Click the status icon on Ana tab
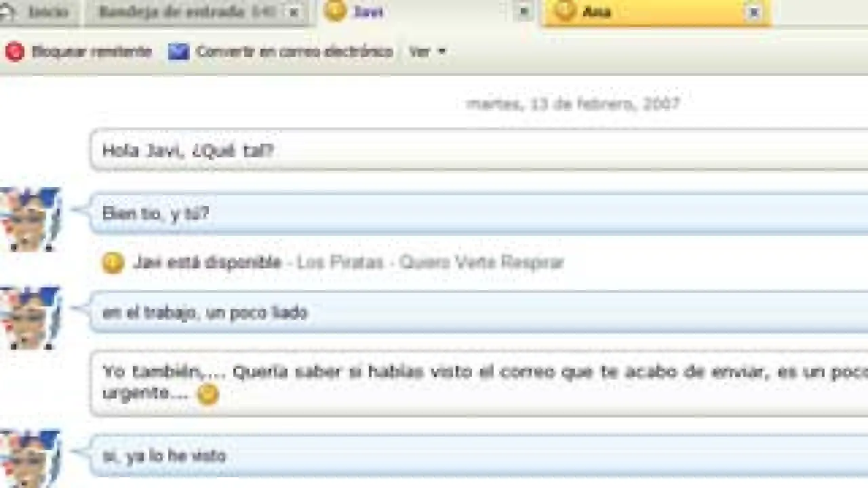 click(565, 12)
